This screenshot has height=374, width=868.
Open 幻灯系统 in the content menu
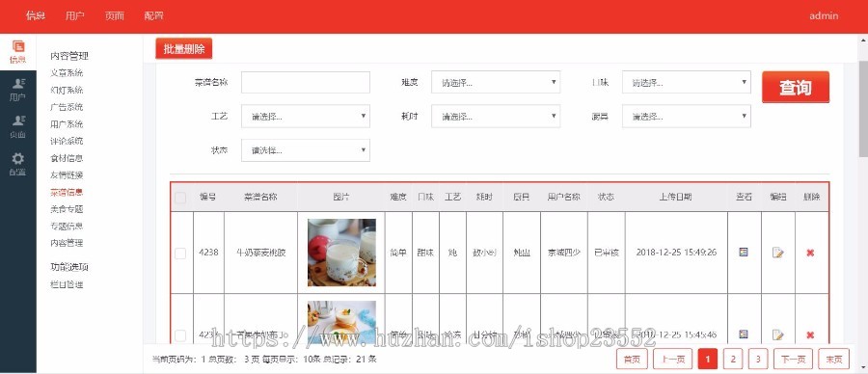click(x=67, y=90)
